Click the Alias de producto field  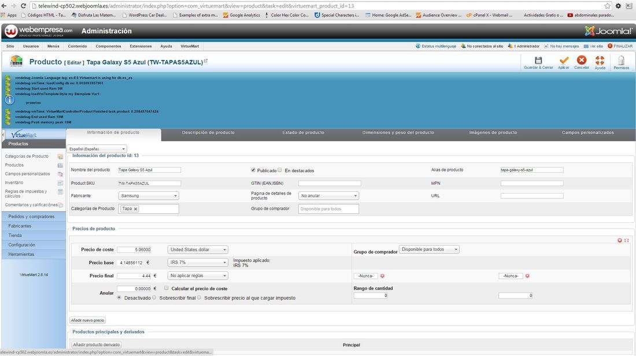pyautogui.click(x=532, y=170)
